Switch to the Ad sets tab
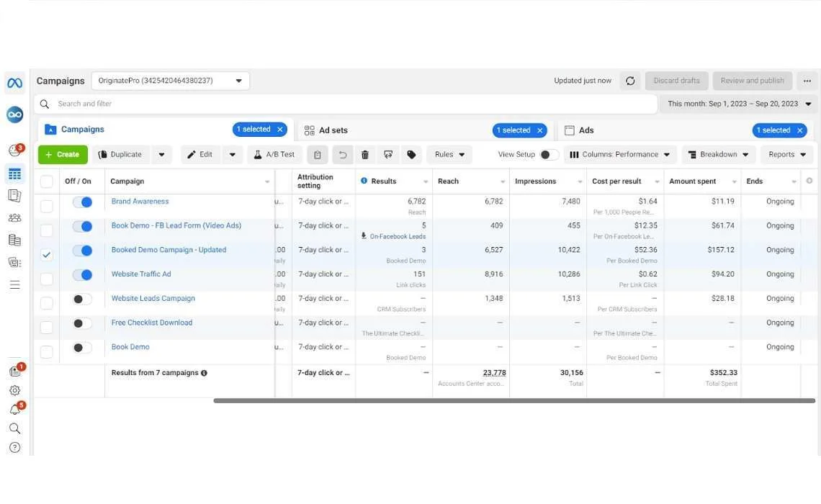Viewport: 821px width, 504px height. [x=333, y=130]
